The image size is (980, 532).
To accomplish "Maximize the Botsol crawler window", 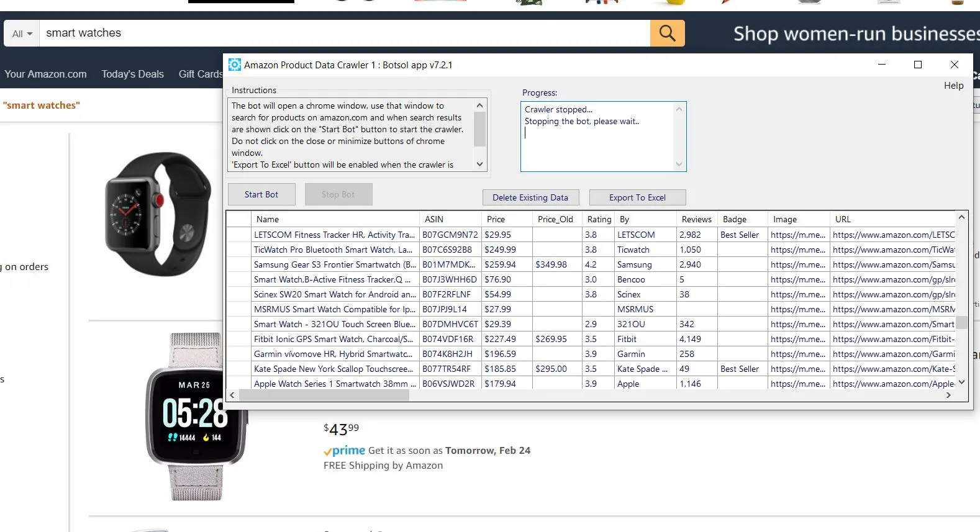I will pos(918,65).
